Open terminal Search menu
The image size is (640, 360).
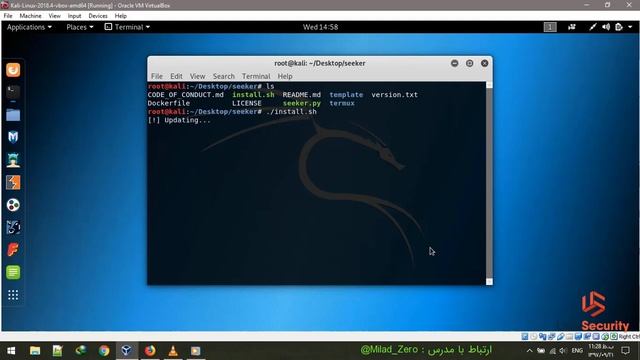[224, 76]
